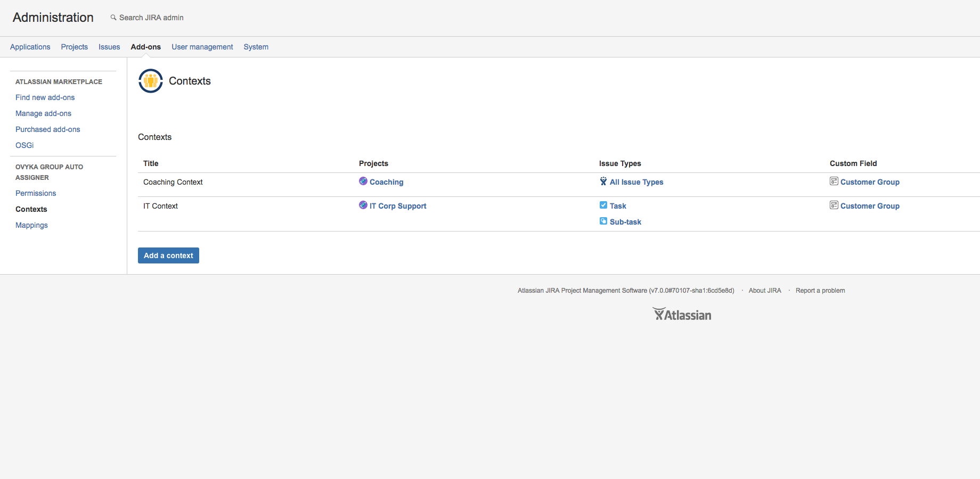Click the All Issue Types icon
The width and height of the screenshot is (980, 479).
[x=603, y=181]
